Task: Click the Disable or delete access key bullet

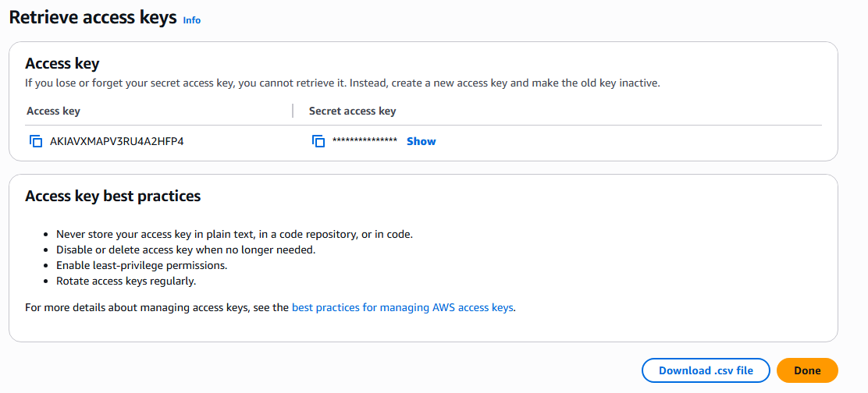Action: point(186,250)
